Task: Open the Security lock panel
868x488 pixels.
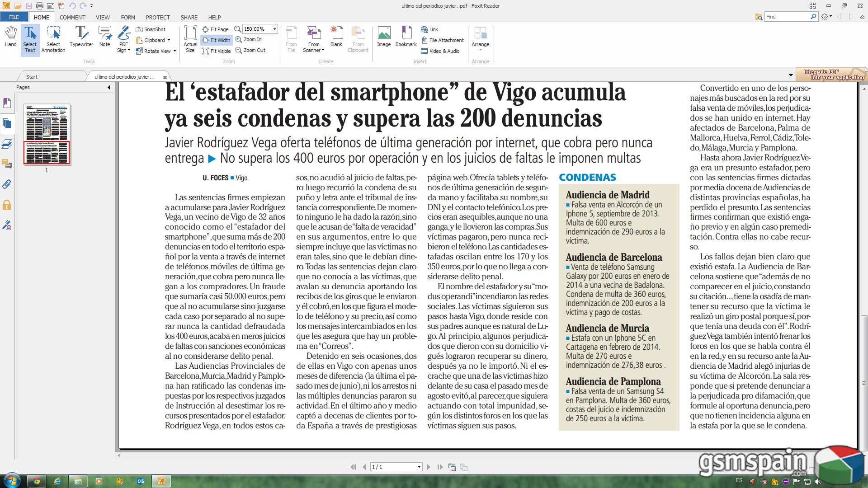Action: pyautogui.click(x=7, y=205)
